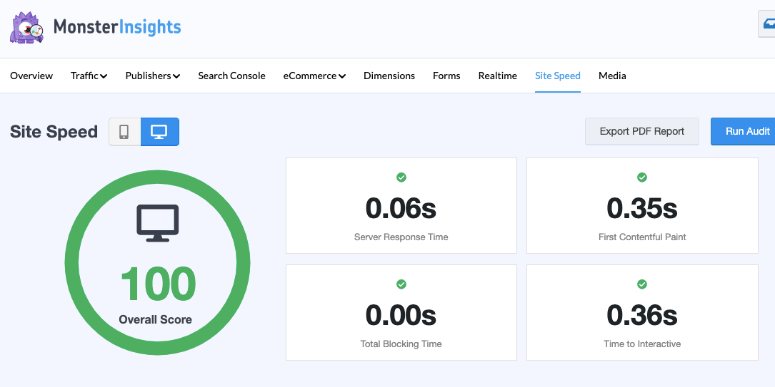Viewport: 775px width, 387px height.
Task: Open the Forms tab
Action: [x=446, y=76]
